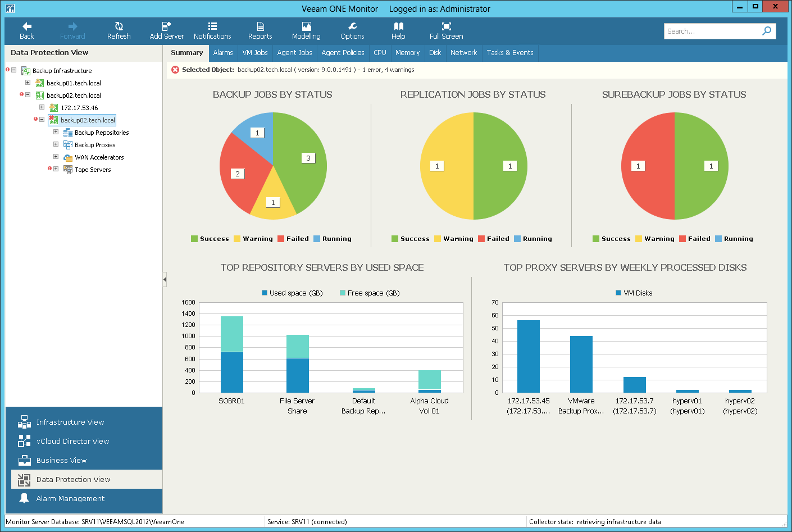Screen dimensions: 792x532
Task: Select the Backup Repositories icon
Action: pyautogui.click(x=68, y=133)
